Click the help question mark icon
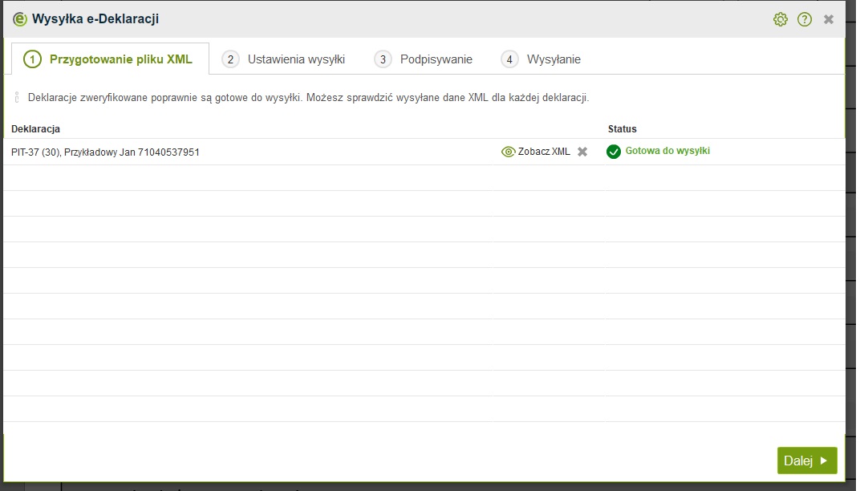868x491 pixels. tap(805, 19)
